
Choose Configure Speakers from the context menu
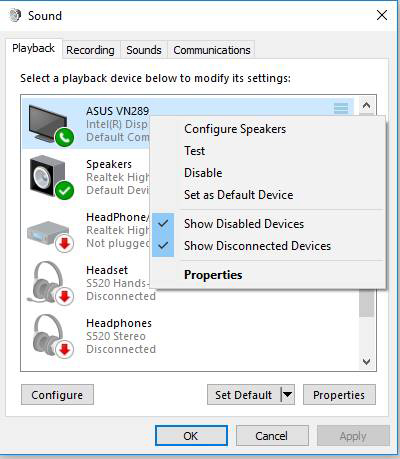235,129
